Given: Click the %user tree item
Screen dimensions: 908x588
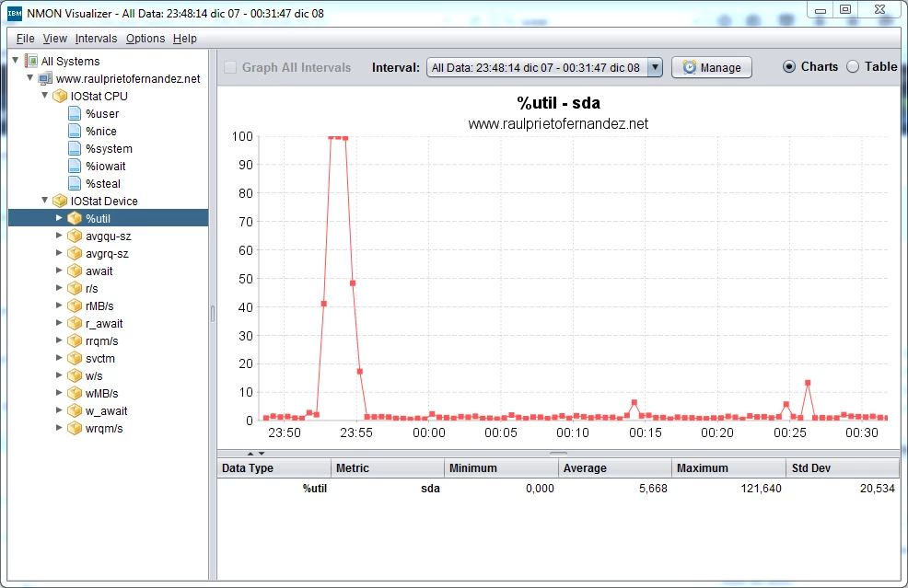Looking at the screenshot, I should pos(102,113).
